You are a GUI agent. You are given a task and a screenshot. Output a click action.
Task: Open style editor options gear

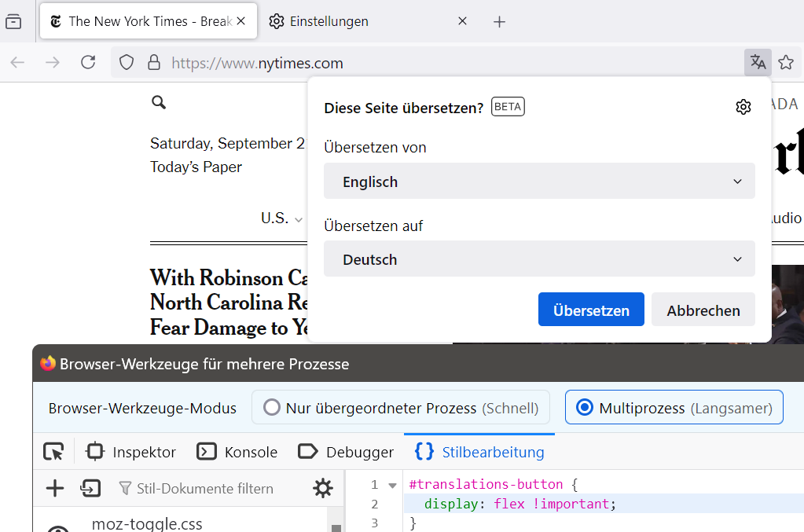tap(322, 489)
